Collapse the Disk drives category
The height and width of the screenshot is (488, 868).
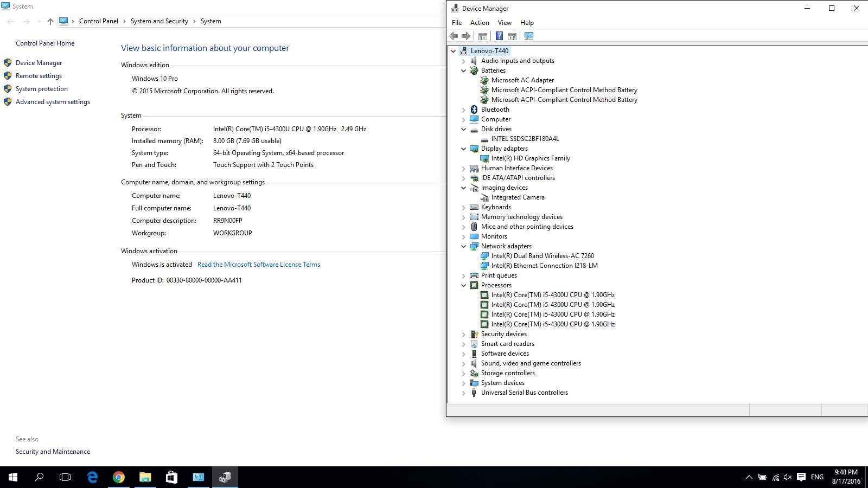464,129
